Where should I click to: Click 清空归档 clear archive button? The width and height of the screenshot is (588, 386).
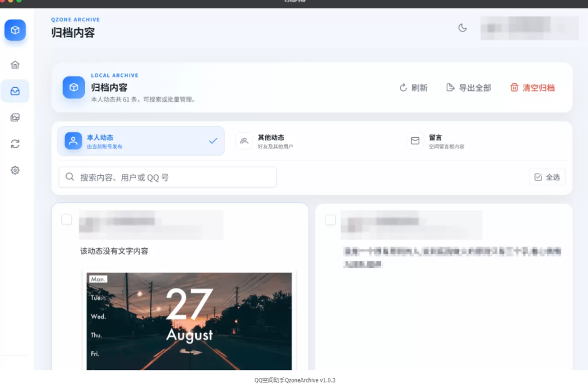tap(532, 88)
